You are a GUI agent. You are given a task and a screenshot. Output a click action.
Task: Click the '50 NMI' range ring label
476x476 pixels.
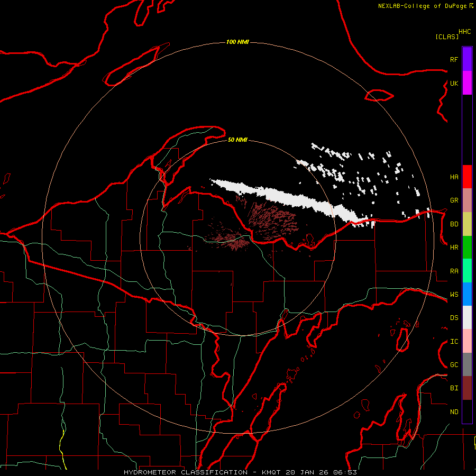(x=237, y=140)
